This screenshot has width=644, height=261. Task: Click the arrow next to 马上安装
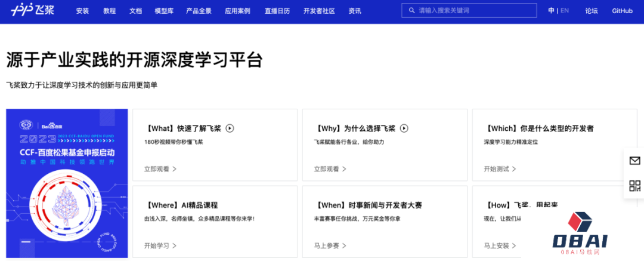(x=514, y=245)
